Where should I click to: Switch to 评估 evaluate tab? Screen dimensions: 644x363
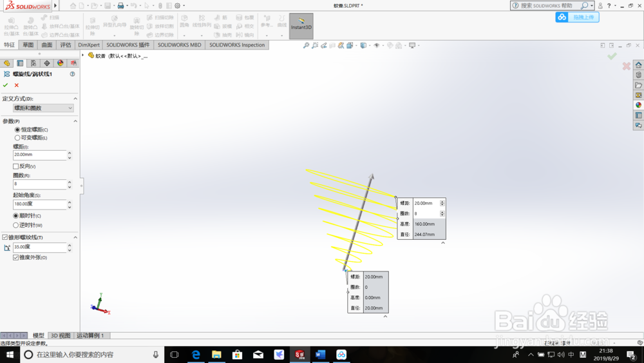(66, 44)
